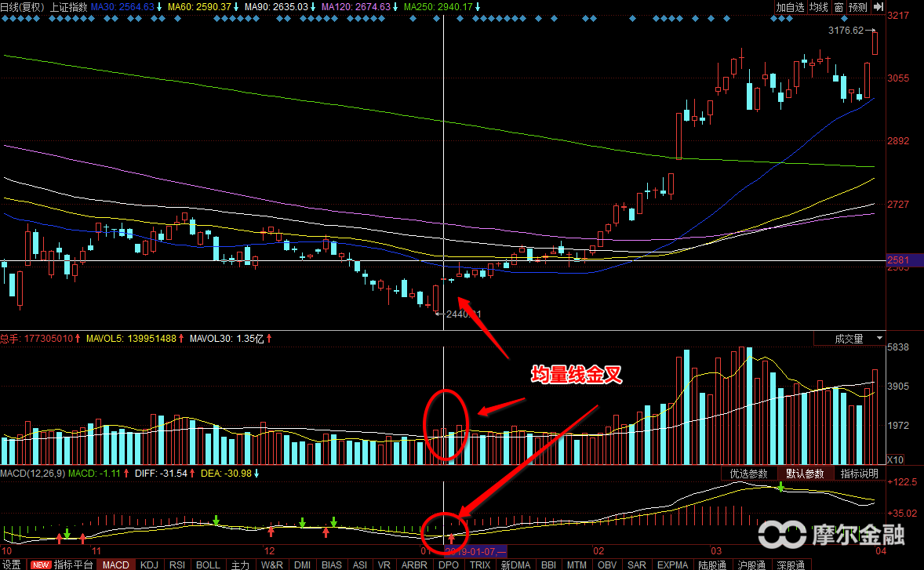The image size is (924, 570).
Task: Click the MA30: 2564.63 label
Action: [122, 7]
